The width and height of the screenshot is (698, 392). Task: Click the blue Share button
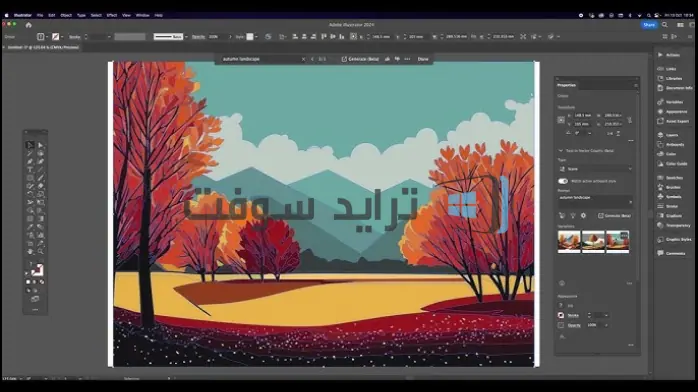click(x=649, y=25)
